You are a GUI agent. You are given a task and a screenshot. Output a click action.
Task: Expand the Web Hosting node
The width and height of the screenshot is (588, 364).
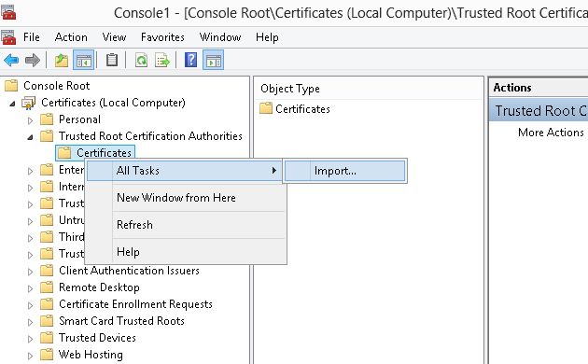pyautogui.click(x=31, y=356)
